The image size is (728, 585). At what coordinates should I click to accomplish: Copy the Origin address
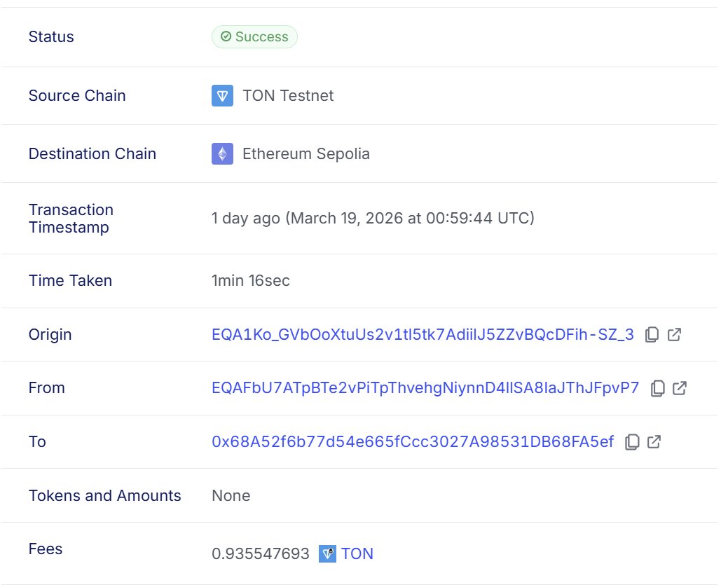pos(652,334)
